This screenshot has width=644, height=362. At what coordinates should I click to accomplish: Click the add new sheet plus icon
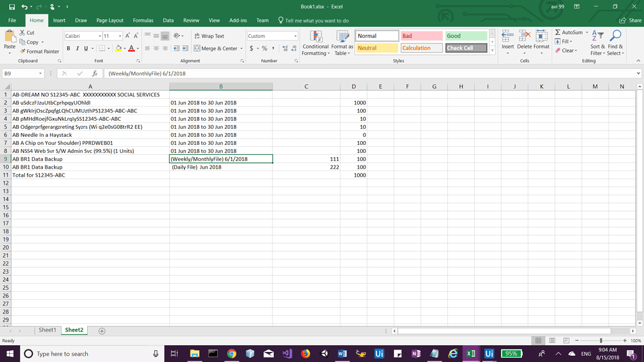pyautogui.click(x=102, y=331)
